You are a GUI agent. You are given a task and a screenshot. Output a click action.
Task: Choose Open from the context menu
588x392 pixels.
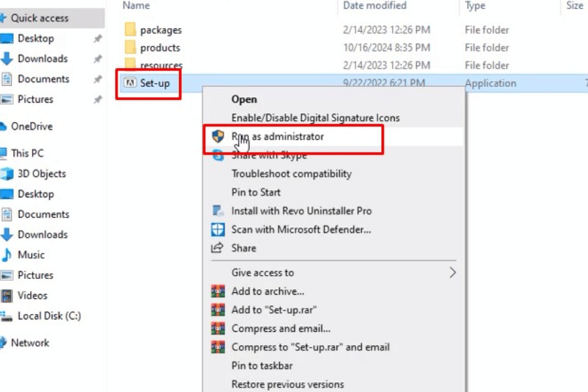[244, 99]
